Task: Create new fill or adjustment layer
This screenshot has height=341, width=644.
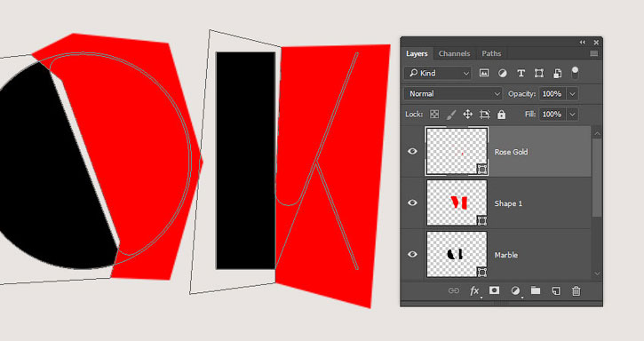Action: pyautogui.click(x=515, y=291)
